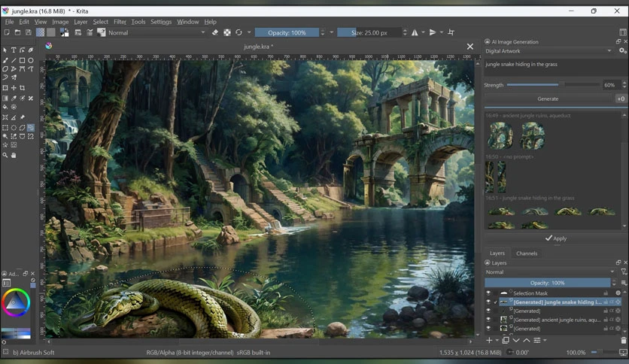Image resolution: width=629 pixels, height=364 pixels.
Task: Hide the jungle snake hiding generated layer
Action: click(x=488, y=302)
